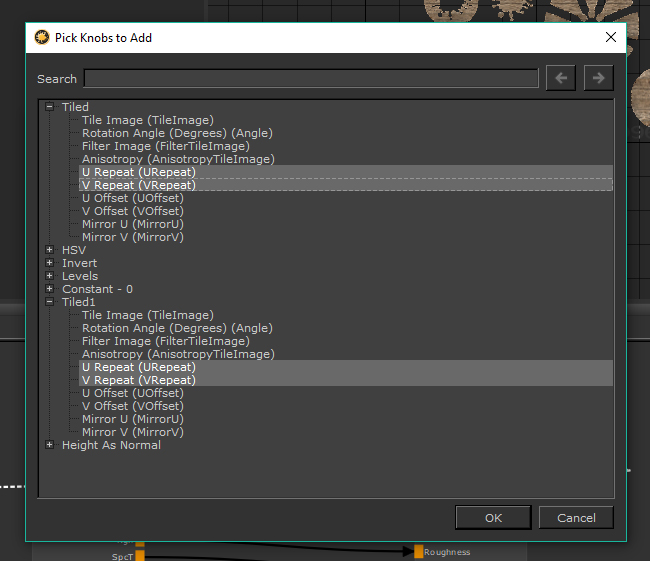Select U Repeat knob under Tiled

coord(138,172)
